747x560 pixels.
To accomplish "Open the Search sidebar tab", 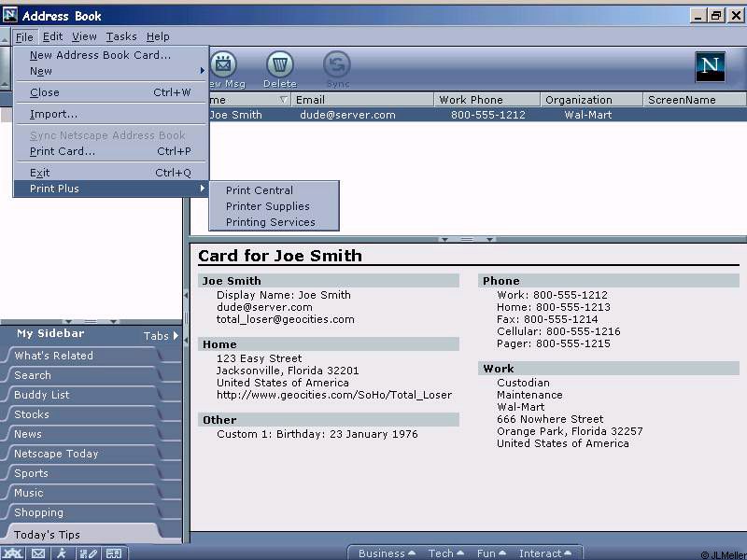I will [83, 375].
